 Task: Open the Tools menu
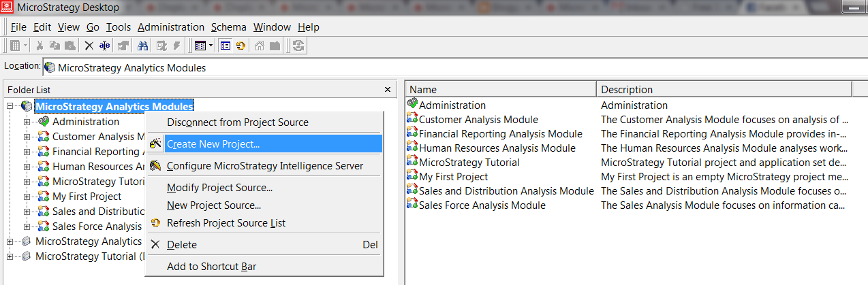pyautogui.click(x=119, y=27)
